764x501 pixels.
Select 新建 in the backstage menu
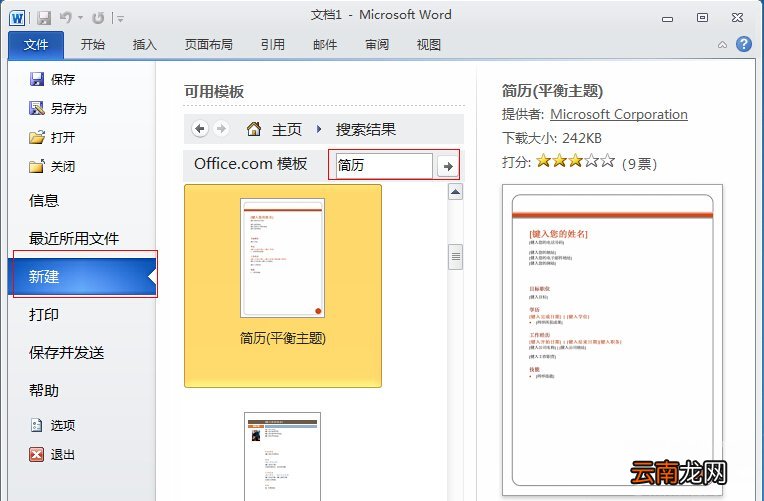[82, 276]
